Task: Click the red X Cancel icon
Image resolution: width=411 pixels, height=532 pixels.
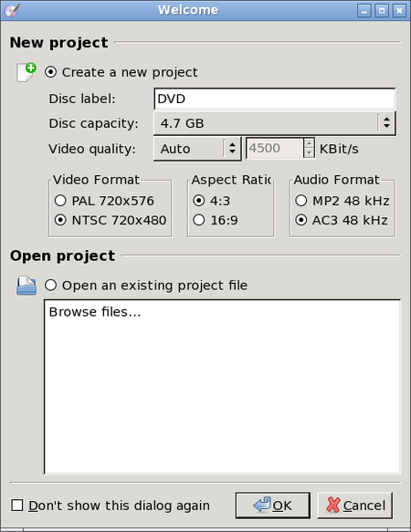Action: 332,505
